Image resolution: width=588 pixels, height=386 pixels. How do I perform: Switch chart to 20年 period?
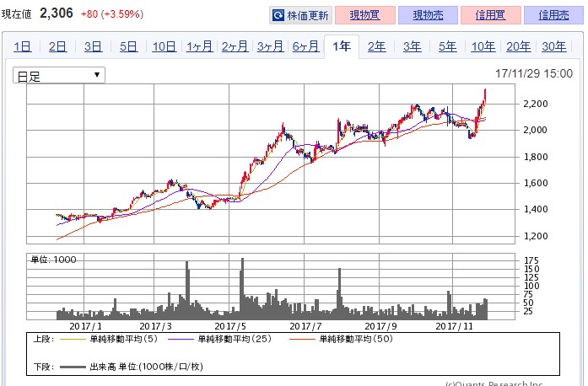point(518,46)
